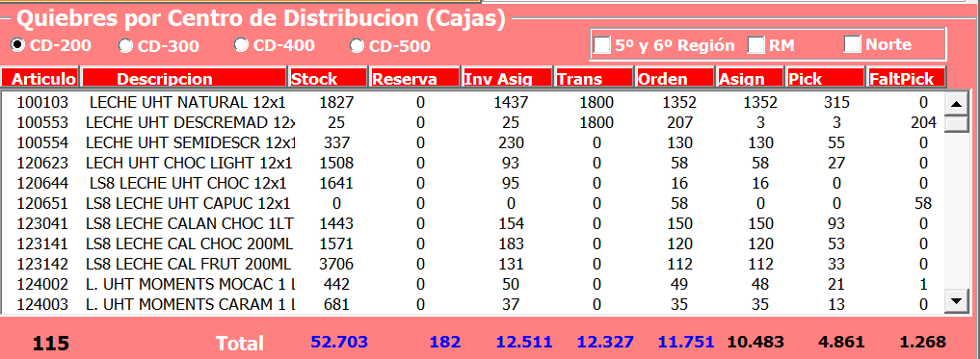The width and height of the screenshot is (980, 359).
Task: Select article number 124003
Action: [x=42, y=305]
